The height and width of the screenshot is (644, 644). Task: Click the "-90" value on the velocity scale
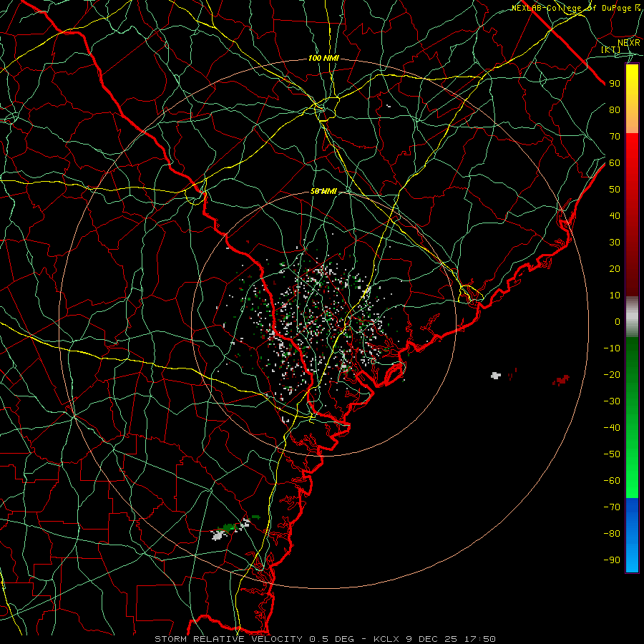(612, 560)
